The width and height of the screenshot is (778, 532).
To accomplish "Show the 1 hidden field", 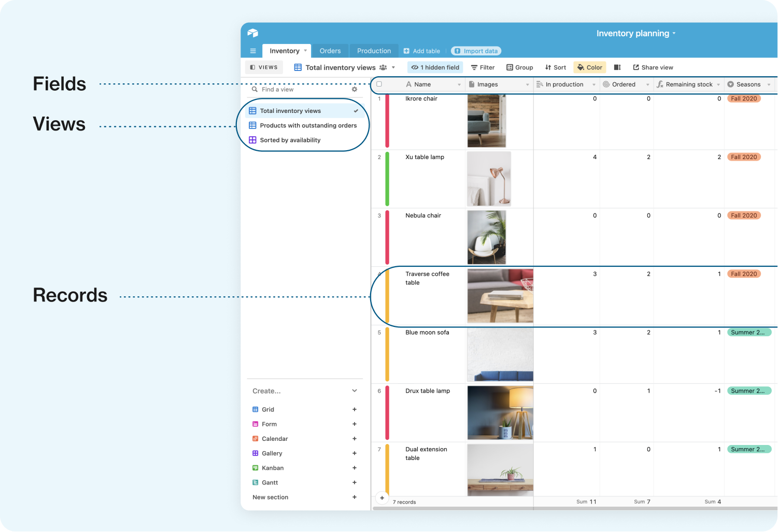I will pos(435,67).
